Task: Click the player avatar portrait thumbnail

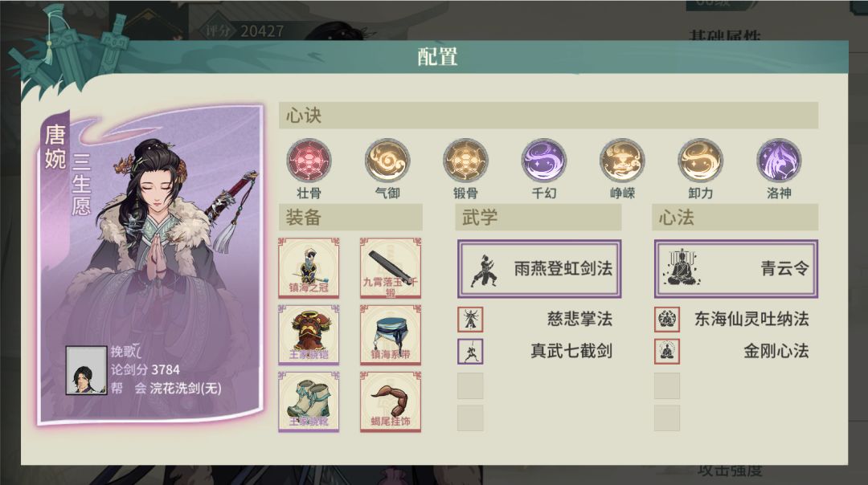Action: pos(86,370)
